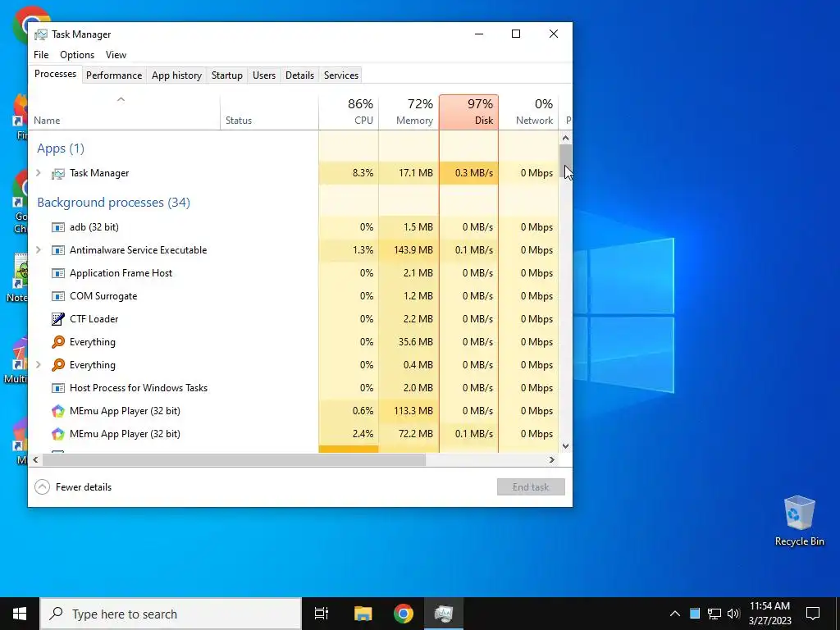Open the Recycle Bin desktop icon
Viewport: 840px width, 630px height.
[x=799, y=521]
